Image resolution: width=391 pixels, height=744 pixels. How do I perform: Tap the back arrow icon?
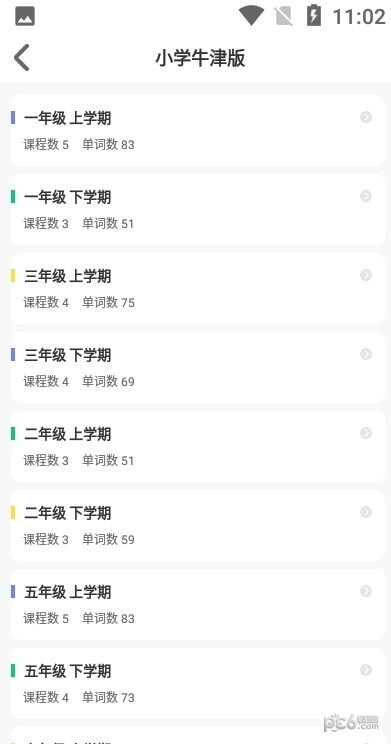click(21, 57)
